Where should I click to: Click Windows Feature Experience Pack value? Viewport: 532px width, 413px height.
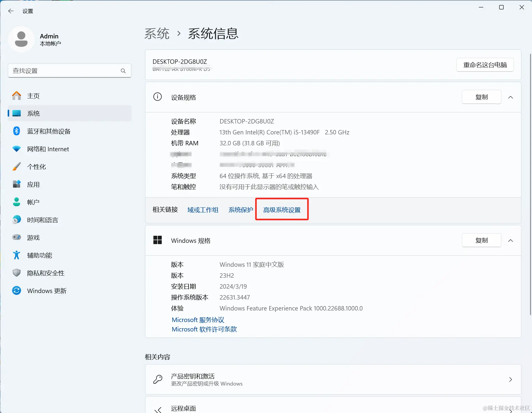291,308
